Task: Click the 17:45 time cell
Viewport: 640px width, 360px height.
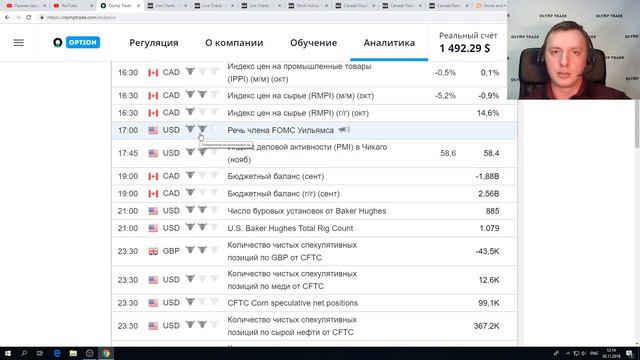Action: (128, 153)
